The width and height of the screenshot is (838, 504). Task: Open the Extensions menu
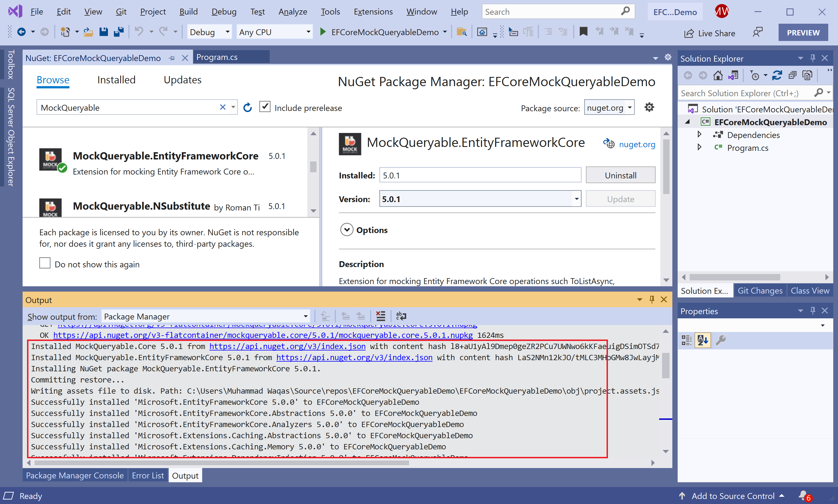[373, 12]
